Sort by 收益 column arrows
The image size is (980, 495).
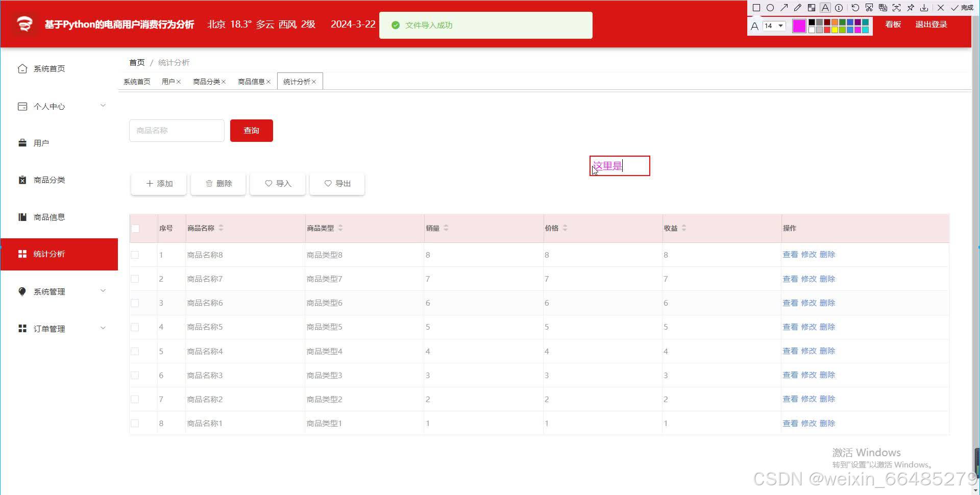click(x=684, y=228)
